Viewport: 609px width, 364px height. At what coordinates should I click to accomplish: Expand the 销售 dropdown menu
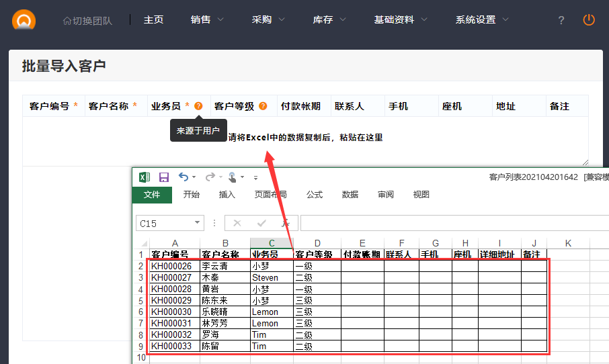coord(207,20)
